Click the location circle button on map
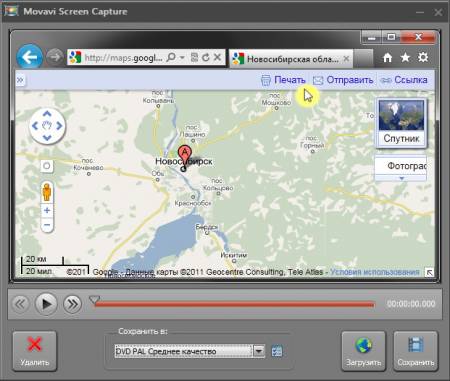 click(x=47, y=166)
